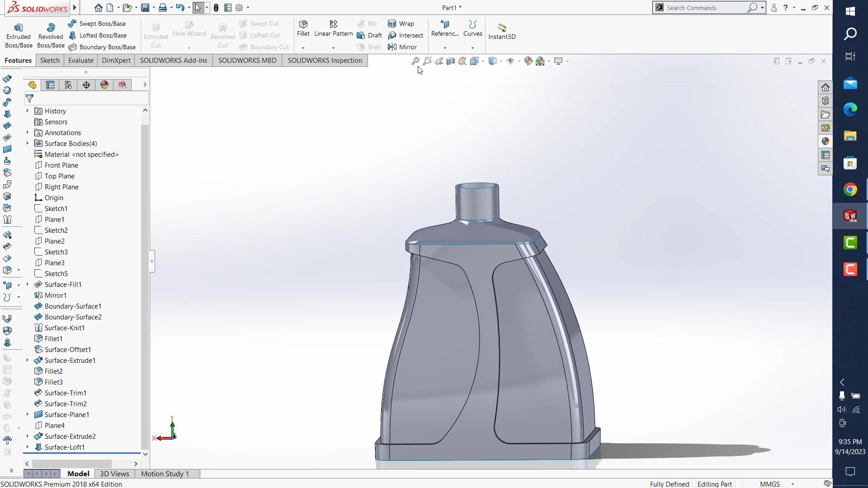Select Surface-Loft1 in the feature tree

pos(64,447)
